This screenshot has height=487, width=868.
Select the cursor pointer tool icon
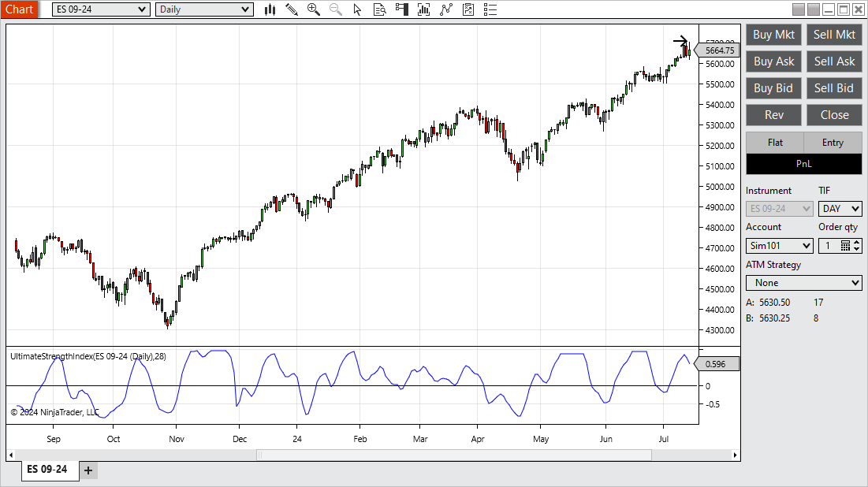[357, 9]
